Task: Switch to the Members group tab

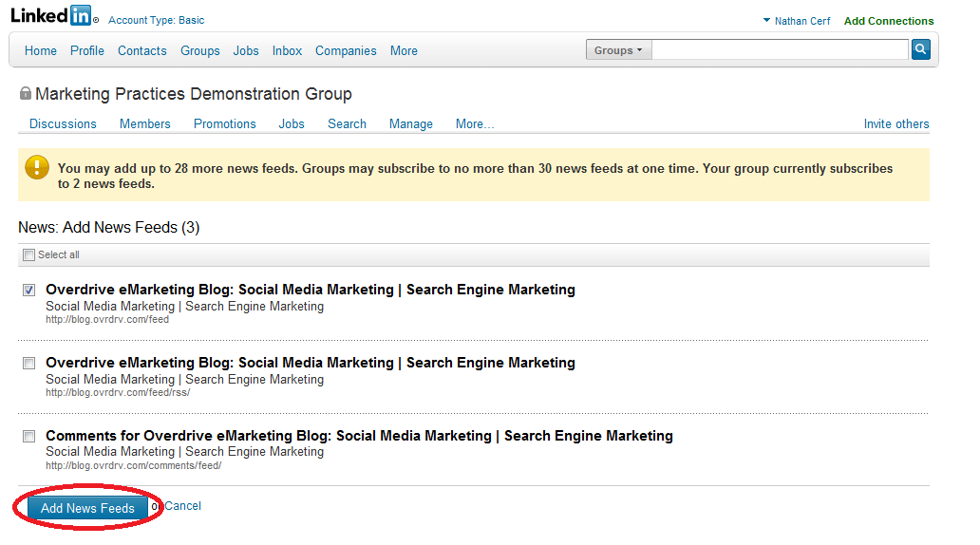Action: (145, 123)
